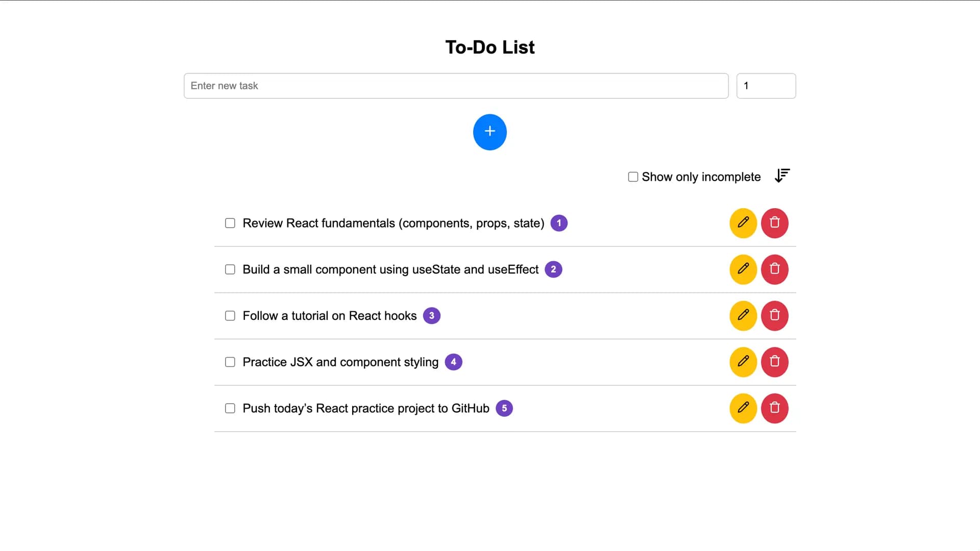Open the edit icon for Follow a tutorial task
Screen dimensions: 980x551
click(743, 315)
